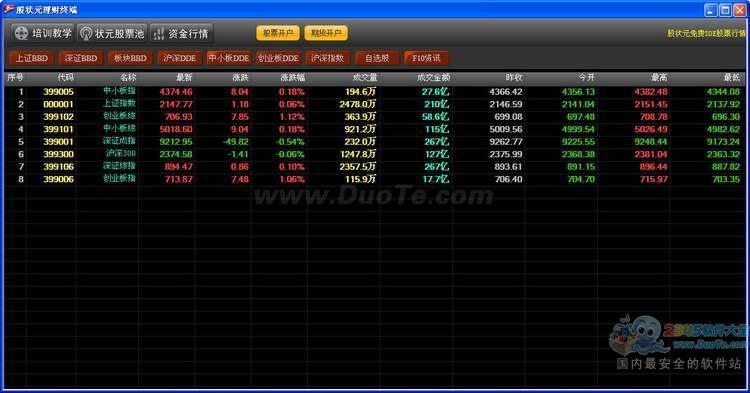Open the 状元股票池 stock pool
The height and width of the screenshot is (393, 750).
tap(112, 33)
